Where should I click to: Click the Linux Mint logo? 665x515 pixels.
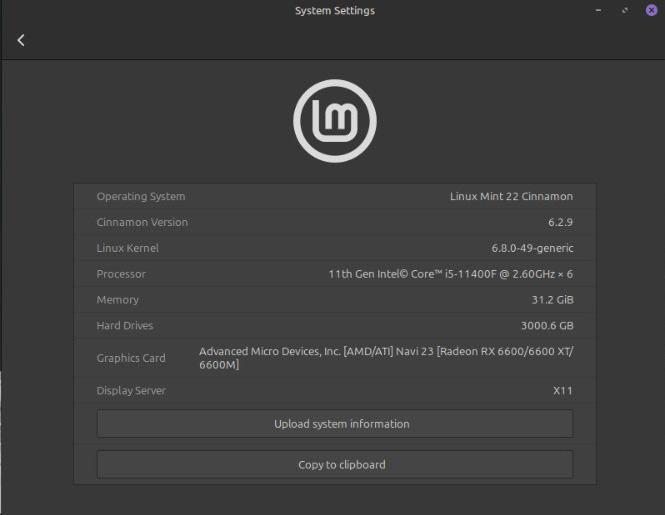[335, 121]
